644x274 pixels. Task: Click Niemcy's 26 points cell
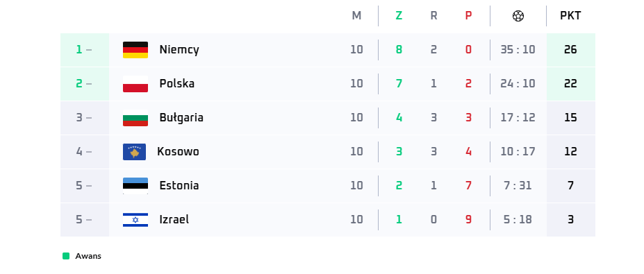click(x=570, y=50)
